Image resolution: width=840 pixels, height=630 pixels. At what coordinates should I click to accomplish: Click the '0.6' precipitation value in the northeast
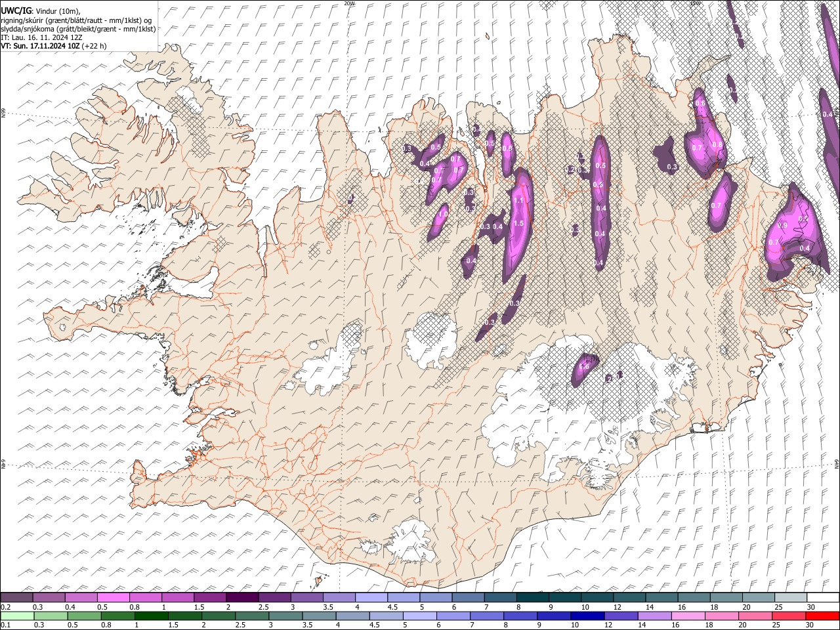700,104
